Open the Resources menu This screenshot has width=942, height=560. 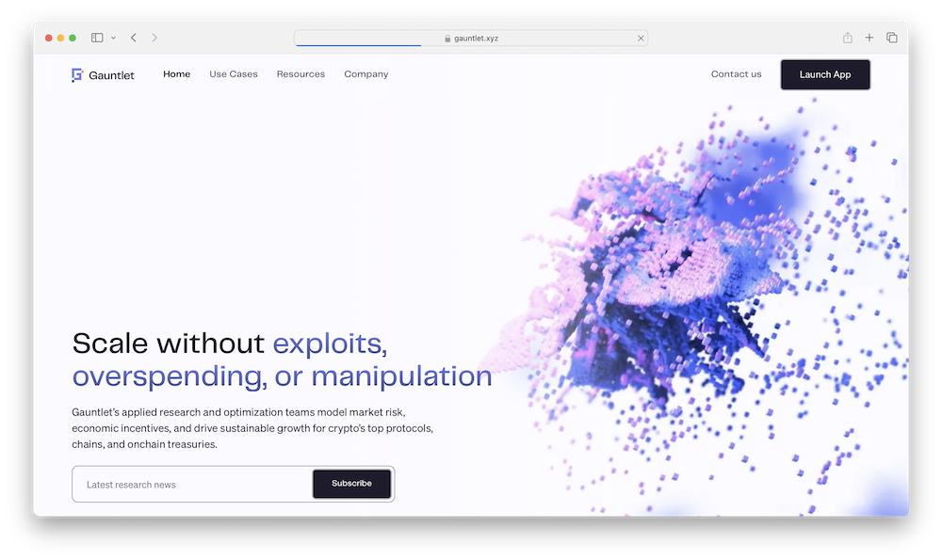coord(300,73)
